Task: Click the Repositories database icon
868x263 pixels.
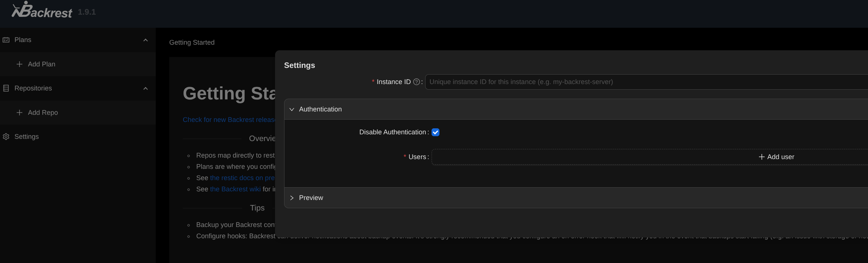Action: 6,88
